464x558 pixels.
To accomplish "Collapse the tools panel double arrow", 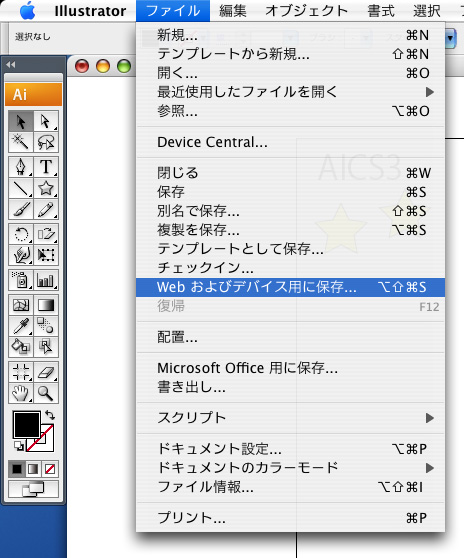I will coord(11,64).
